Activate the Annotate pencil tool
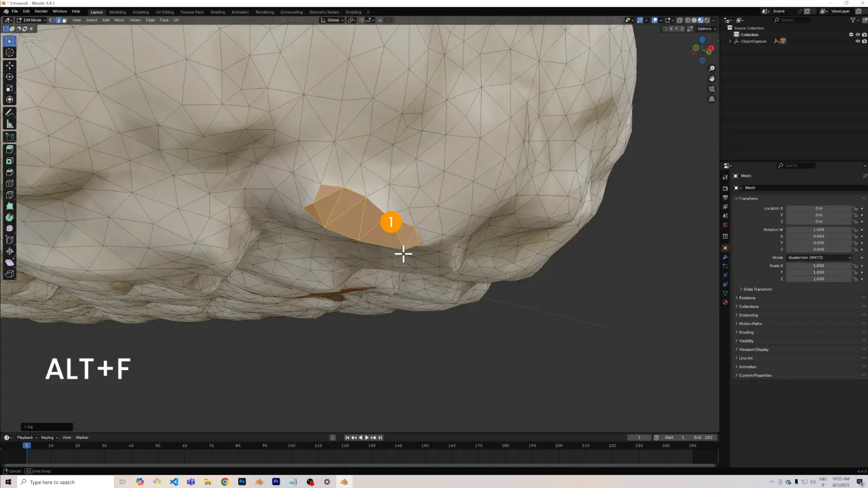This screenshot has height=488, width=868. tap(10, 113)
